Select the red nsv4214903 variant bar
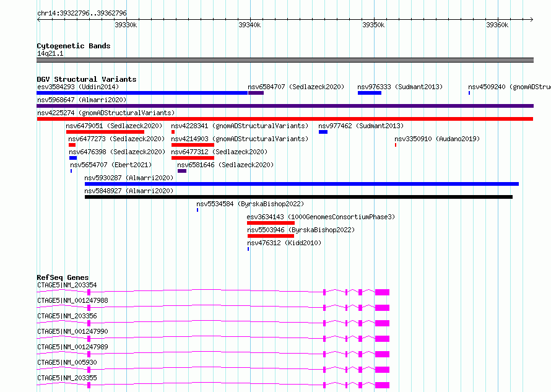551x392 pixels. (x=193, y=145)
